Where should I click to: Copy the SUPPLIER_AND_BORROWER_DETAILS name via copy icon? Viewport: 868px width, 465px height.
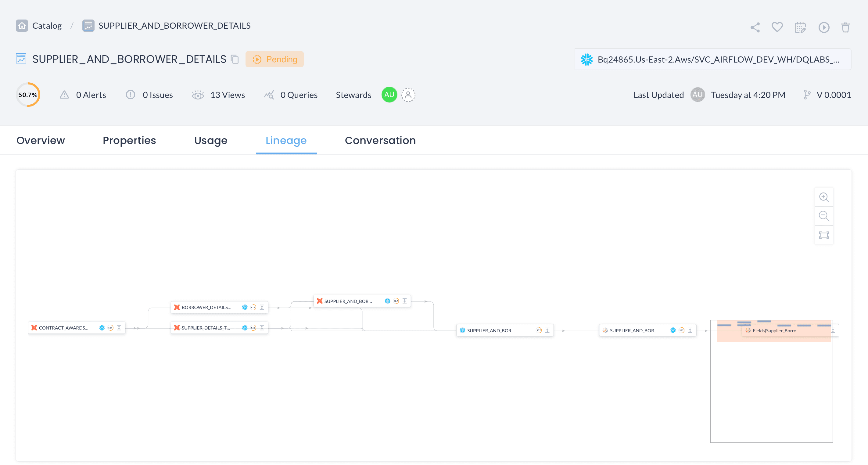[x=235, y=59]
